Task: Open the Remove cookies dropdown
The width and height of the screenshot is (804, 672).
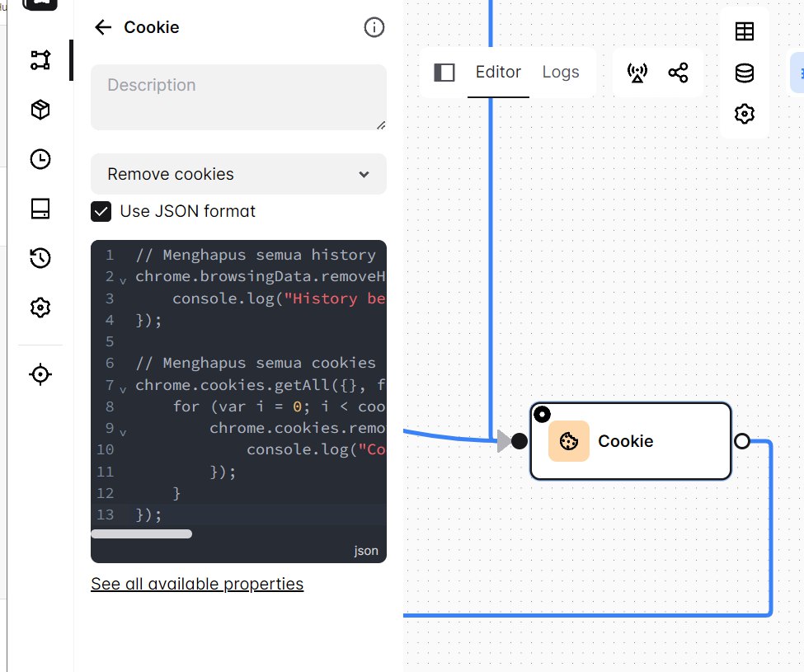Action: point(238,174)
